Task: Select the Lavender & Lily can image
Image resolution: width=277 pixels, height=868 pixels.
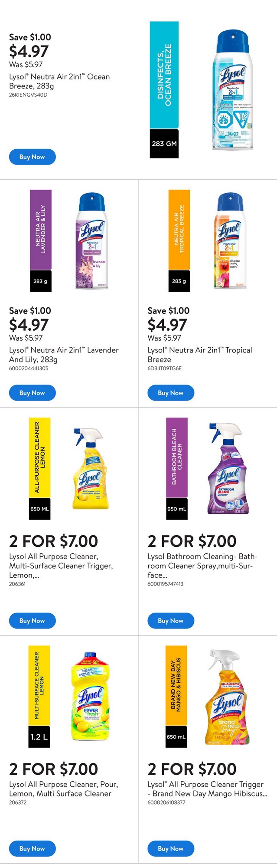Action: tap(91, 241)
